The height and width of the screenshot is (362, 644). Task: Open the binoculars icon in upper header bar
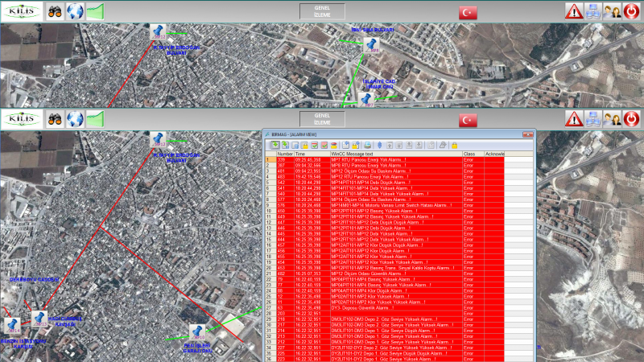point(55,12)
